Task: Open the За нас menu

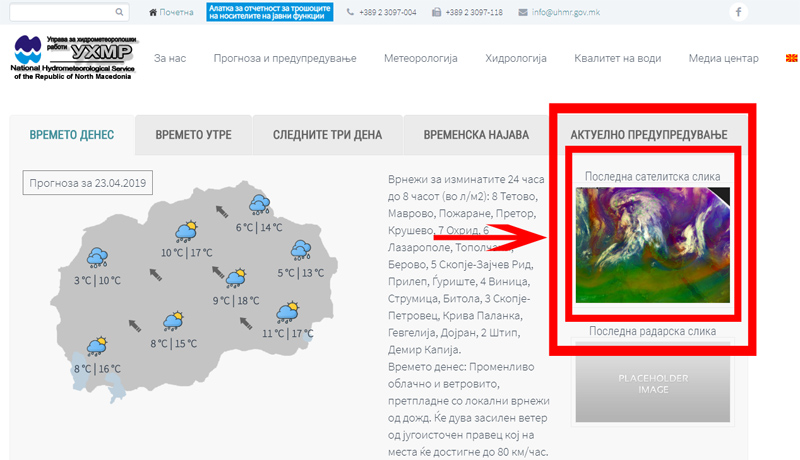Action: 170,58
